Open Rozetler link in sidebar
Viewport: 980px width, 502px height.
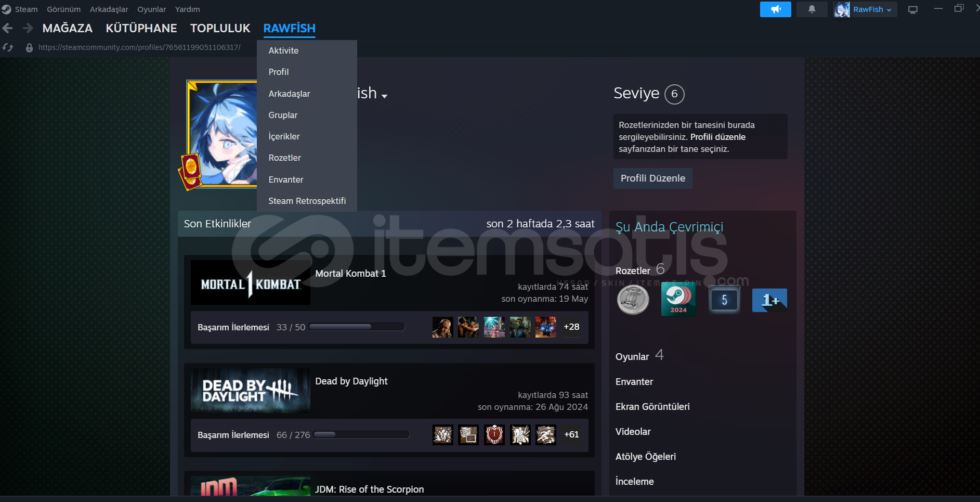633,271
